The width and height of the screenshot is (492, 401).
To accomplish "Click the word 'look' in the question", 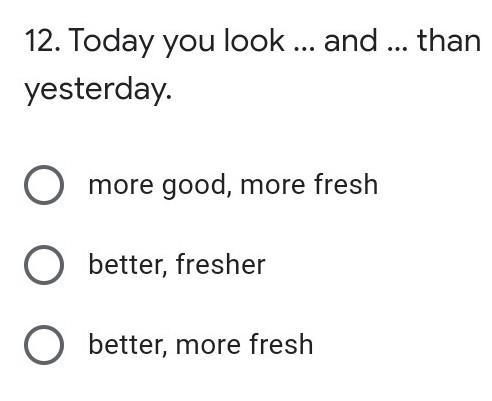I will (x=254, y=40).
